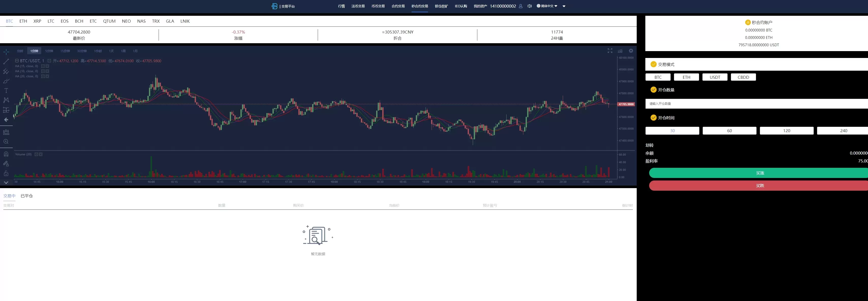Activate the magnet snap mode icon
The height and width of the screenshot is (301, 868).
[6, 154]
